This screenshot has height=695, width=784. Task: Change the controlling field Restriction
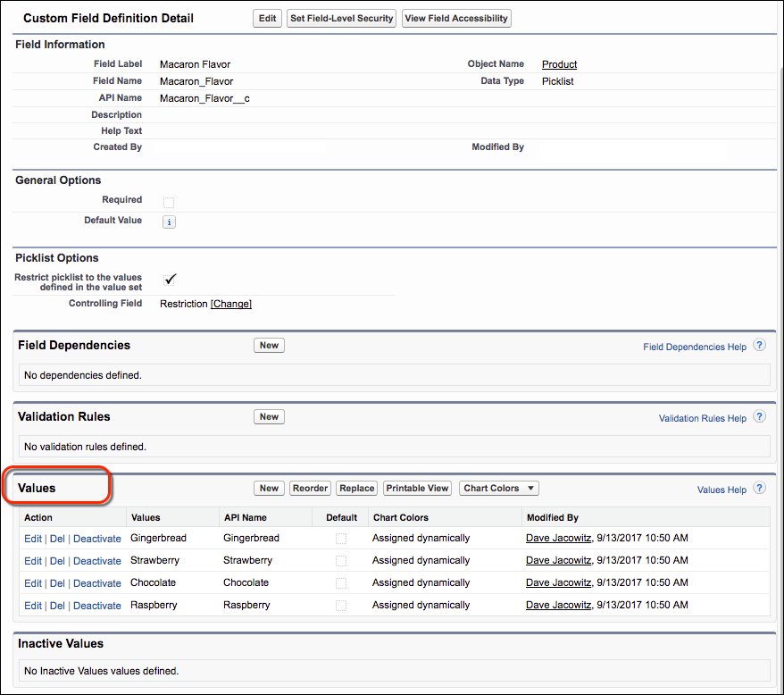pyautogui.click(x=230, y=303)
